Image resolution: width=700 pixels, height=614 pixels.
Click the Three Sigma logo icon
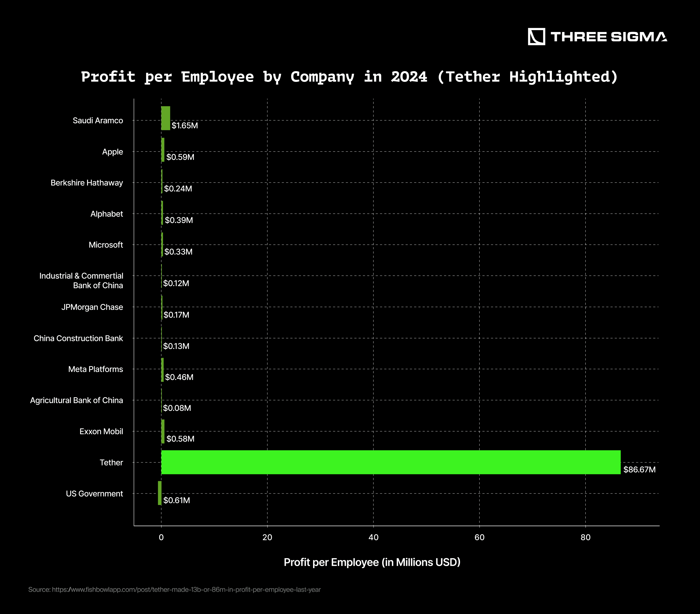536,37
